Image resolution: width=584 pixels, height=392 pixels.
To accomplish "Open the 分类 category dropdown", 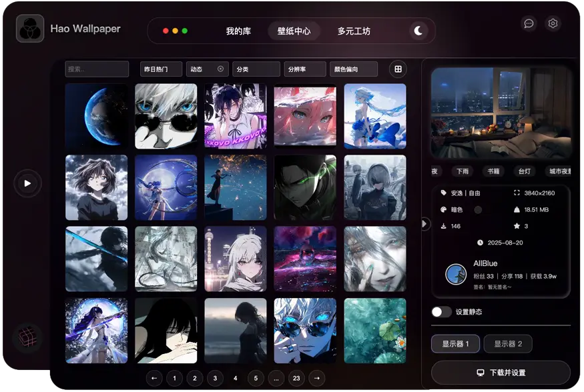I will tap(256, 69).
